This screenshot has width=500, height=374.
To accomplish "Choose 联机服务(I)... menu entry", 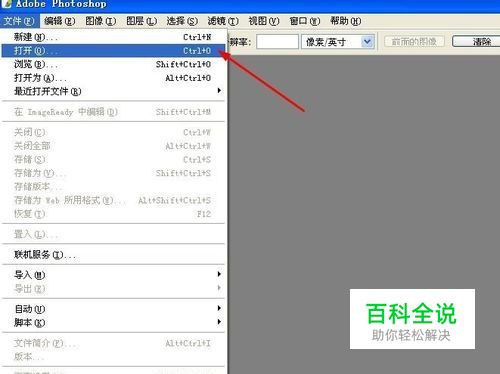I will 113,255.
